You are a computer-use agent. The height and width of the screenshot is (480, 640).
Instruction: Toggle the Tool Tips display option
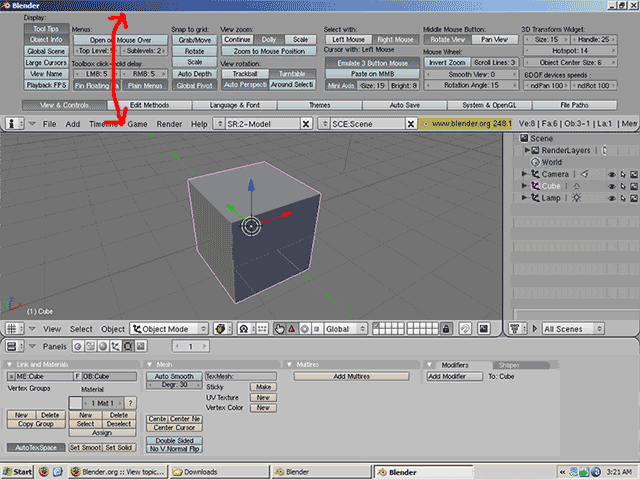46,29
